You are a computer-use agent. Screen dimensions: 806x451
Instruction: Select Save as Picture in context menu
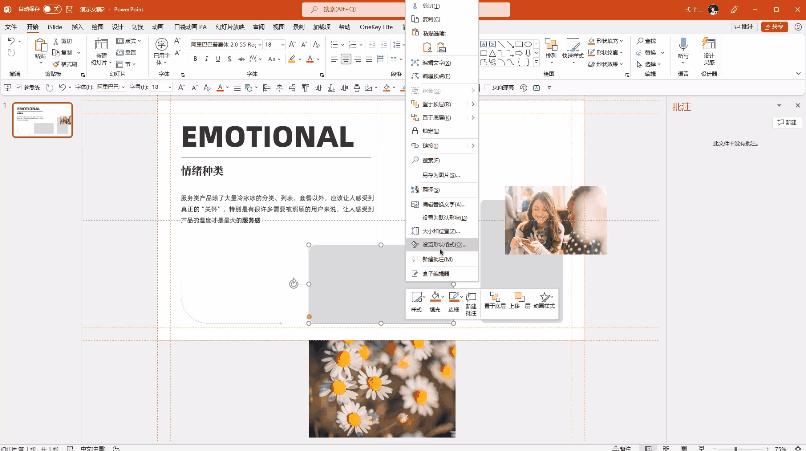click(x=442, y=175)
